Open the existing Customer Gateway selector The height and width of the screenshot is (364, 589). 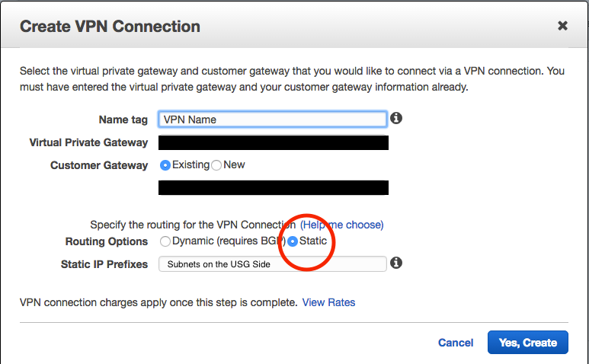(273, 187)
